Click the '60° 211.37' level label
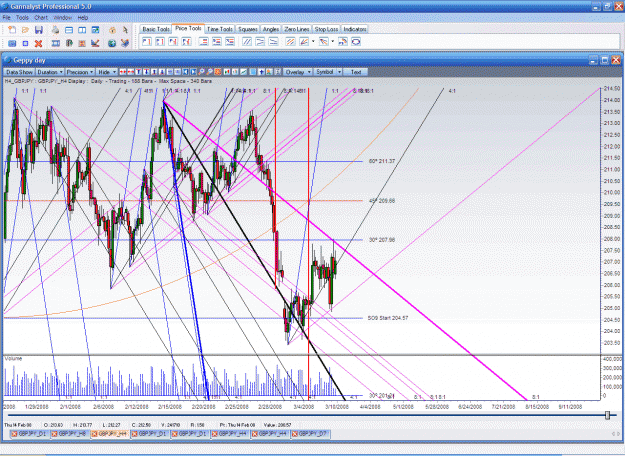Screen dimensions: 625x456 (381, 161)
